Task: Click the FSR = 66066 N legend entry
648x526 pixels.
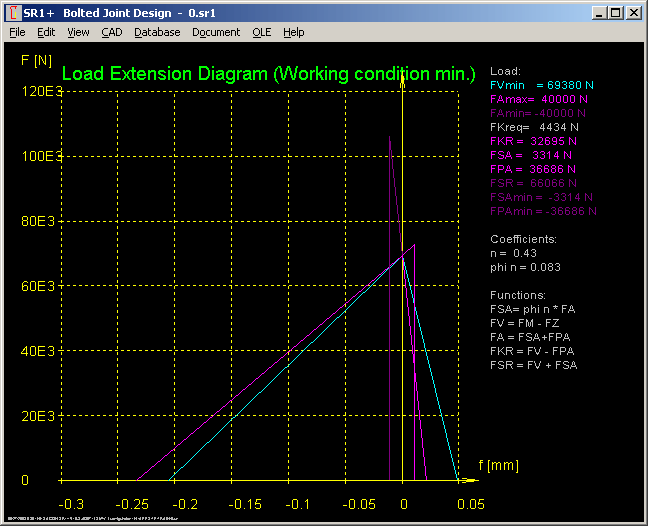Action: coord(532,184)
